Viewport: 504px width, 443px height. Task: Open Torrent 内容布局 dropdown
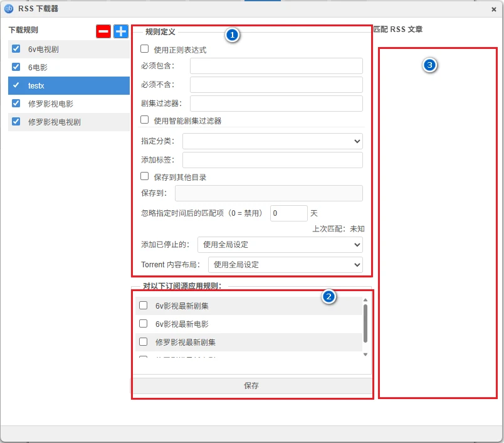tap(285, 265)
